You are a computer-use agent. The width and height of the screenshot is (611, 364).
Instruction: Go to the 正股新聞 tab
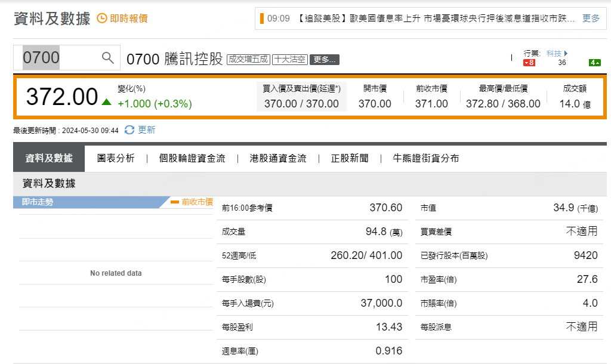[350, 158]
